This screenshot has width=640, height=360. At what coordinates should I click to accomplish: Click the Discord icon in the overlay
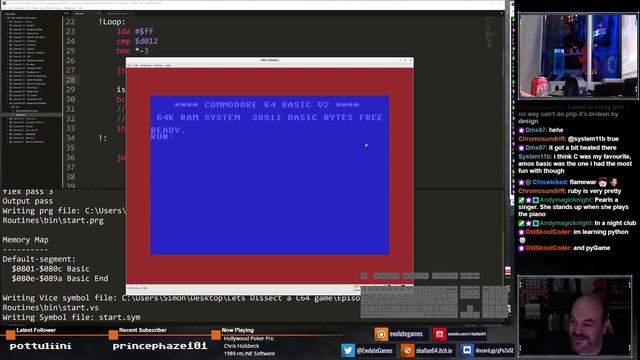point(467,350)
